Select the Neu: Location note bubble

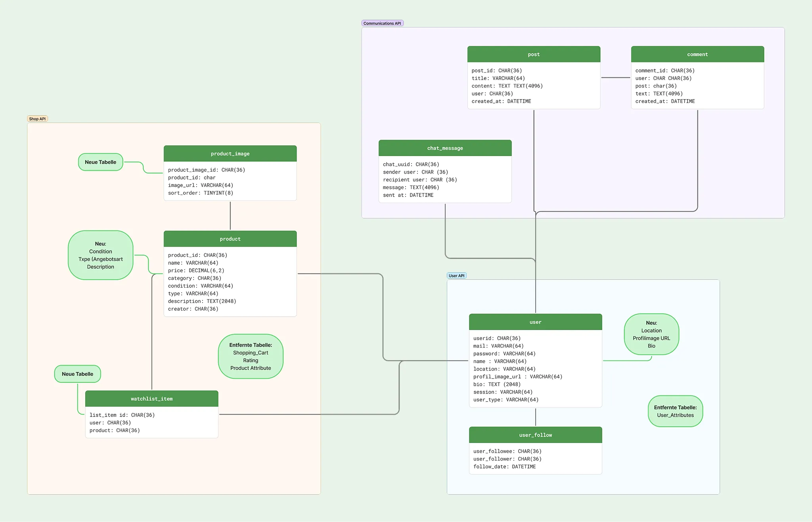pos(651,334)
